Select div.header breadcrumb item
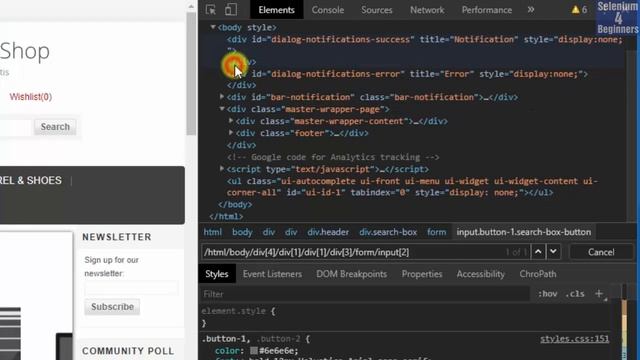The height and width of the screenshot is (360, 640). click(x=328, y=232)
